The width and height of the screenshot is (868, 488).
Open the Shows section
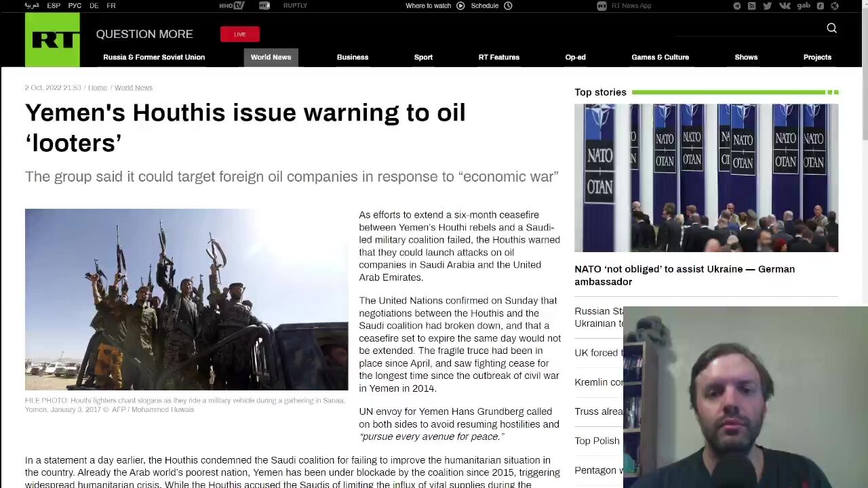[746, 57]
